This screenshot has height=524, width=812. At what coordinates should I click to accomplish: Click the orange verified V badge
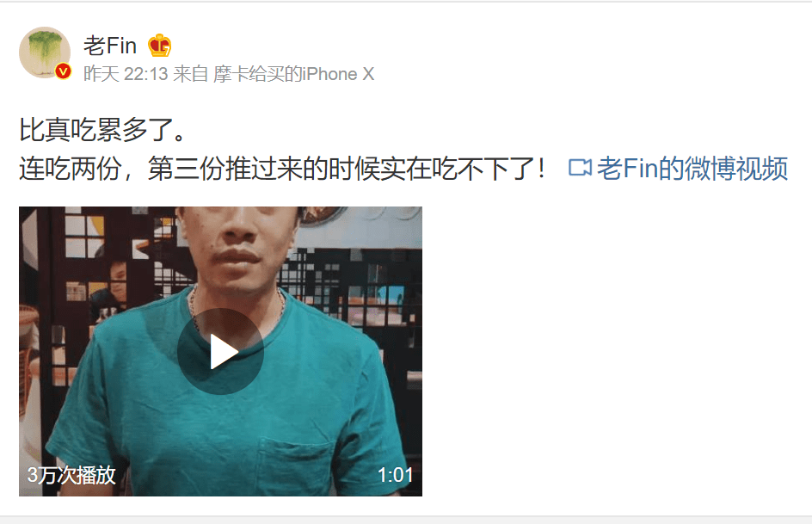tap(63, 71)
